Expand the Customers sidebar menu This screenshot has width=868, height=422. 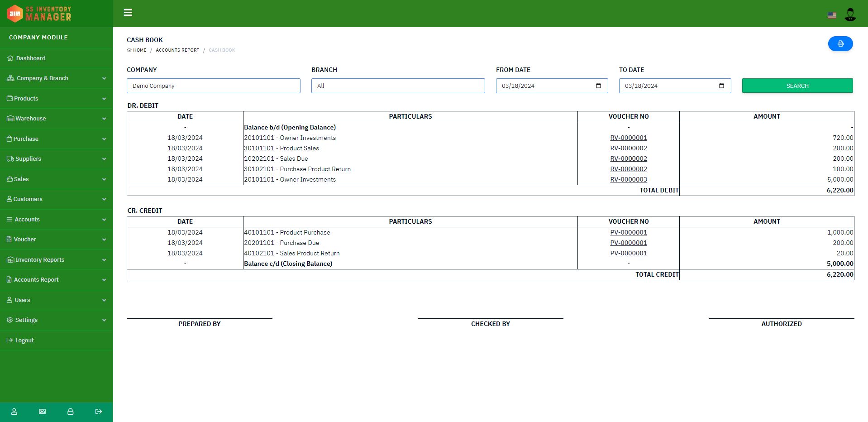tap(57, 199)
